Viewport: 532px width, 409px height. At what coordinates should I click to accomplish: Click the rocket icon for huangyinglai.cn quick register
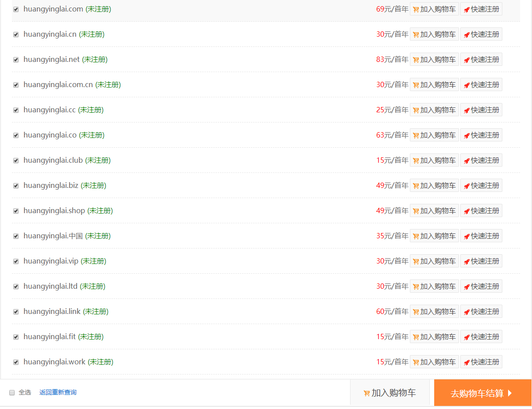pos(466,34)
